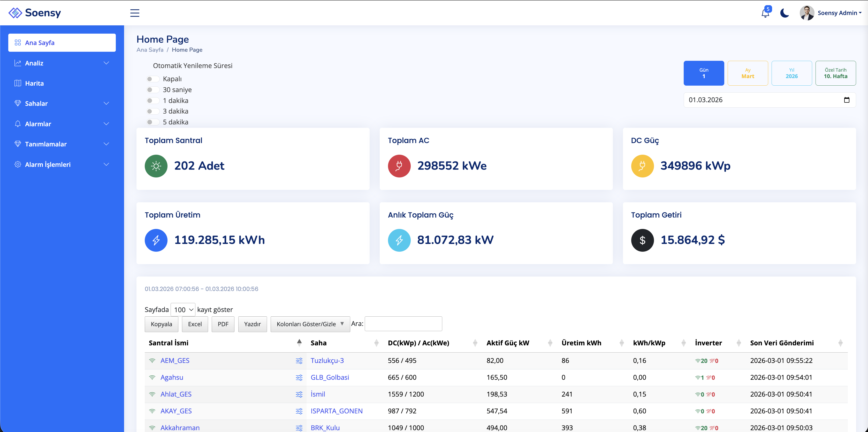
Task: Open the Tuzlukçu-3 saha link
Action: pos(327,361)
